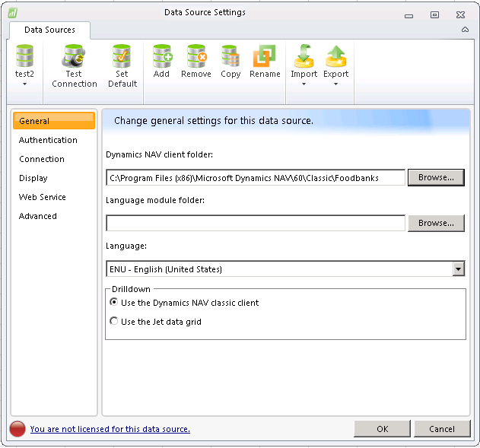Browse for the Dynamics NAV client folder

[436, 177]
